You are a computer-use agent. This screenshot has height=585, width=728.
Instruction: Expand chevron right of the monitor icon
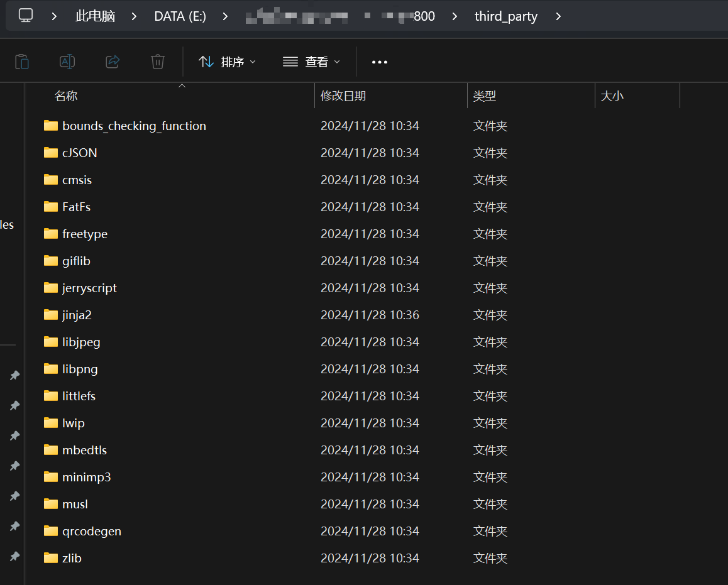click(54, 17)
